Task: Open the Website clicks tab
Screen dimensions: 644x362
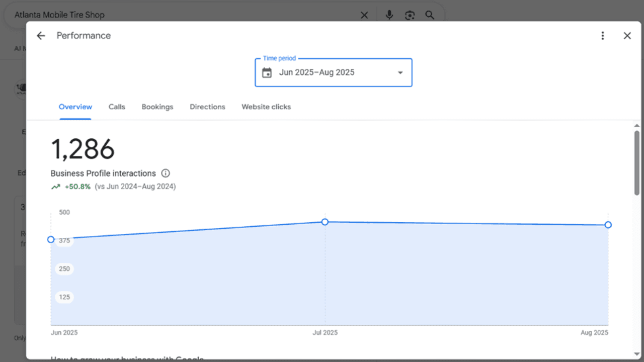Action: (x=266, y=107)
